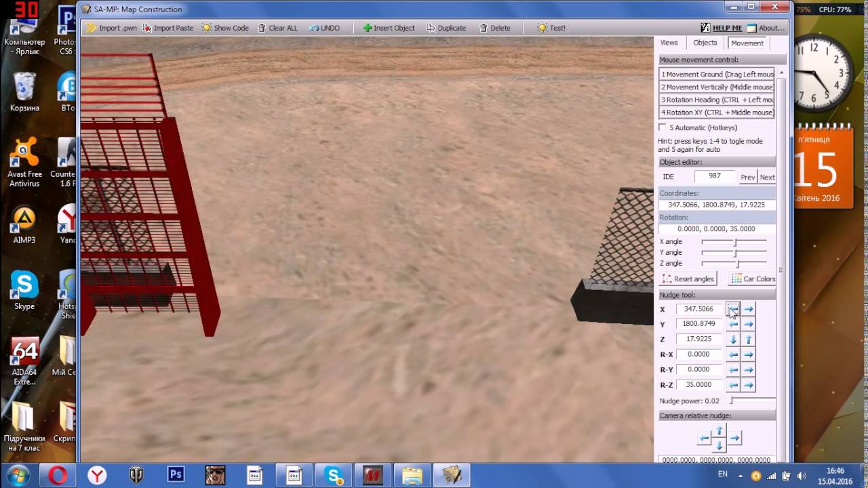Camera relative nudge up arrow

[x=719, y=430]
